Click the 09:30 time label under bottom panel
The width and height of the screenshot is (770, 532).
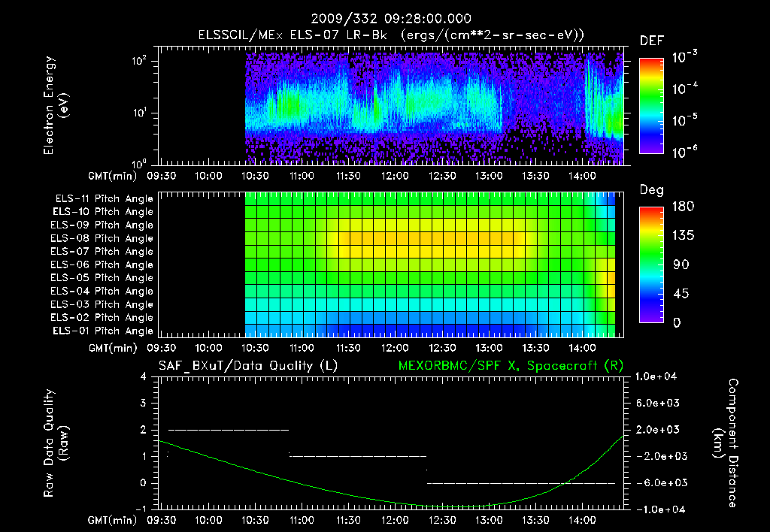[x=161, y=520]
